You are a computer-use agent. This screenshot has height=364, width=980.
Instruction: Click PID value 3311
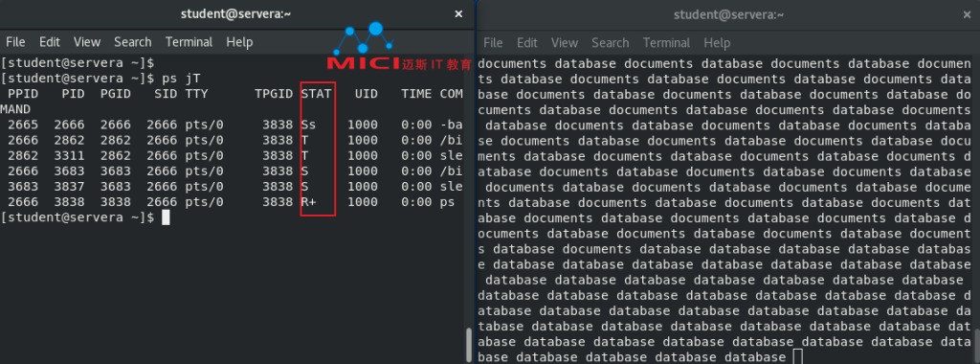[x=69, y=156]
